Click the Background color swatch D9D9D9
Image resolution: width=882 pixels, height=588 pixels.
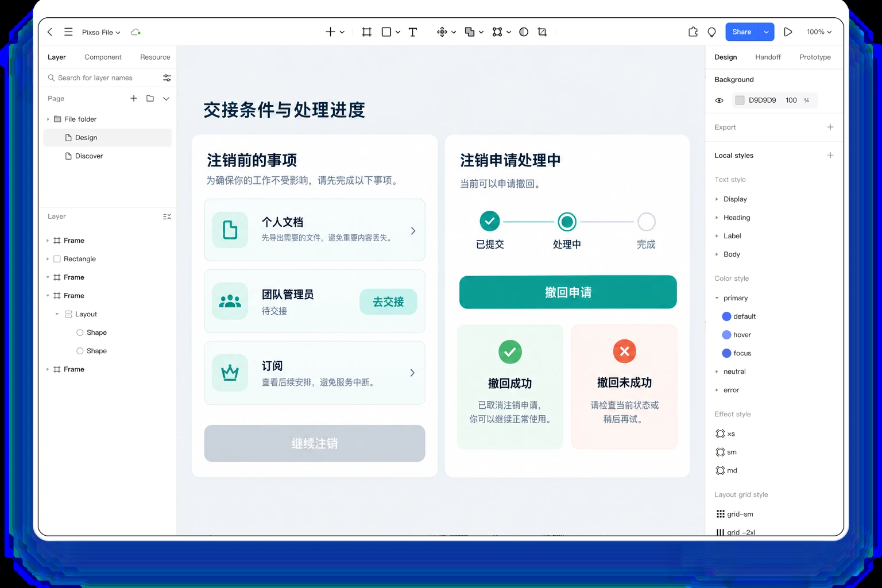(740, 100)
